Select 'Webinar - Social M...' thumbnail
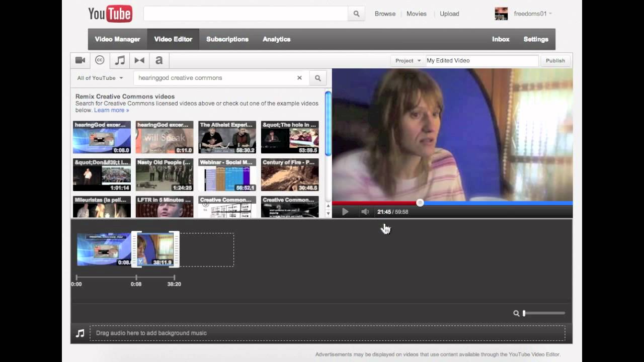Image resolution: width=644 pixels, height=362 pixels. (227, 175)
